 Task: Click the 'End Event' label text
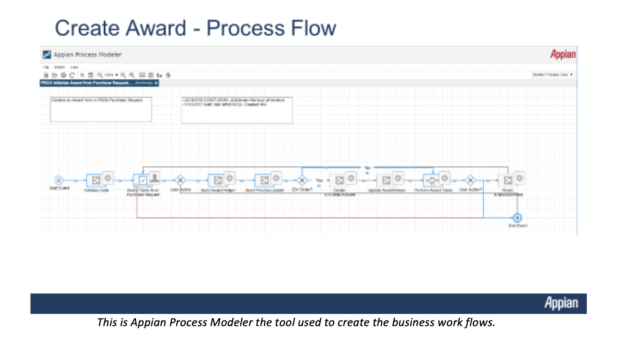[x=518, y=226]
